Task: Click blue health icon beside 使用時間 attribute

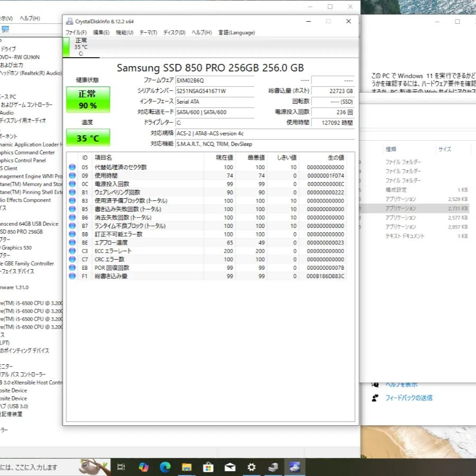Action: coord(72,175)
